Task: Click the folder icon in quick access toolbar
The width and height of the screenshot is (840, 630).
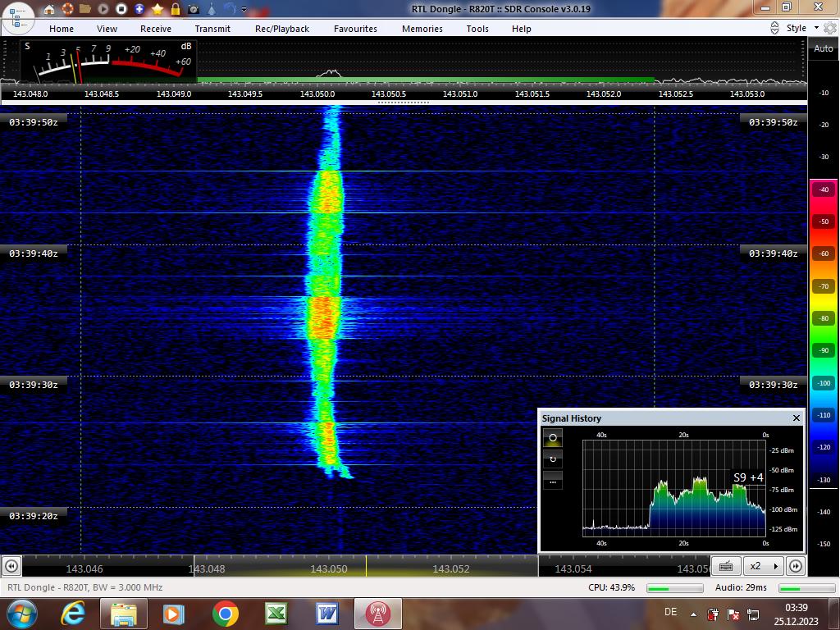Action: click(x=84, y=9)
